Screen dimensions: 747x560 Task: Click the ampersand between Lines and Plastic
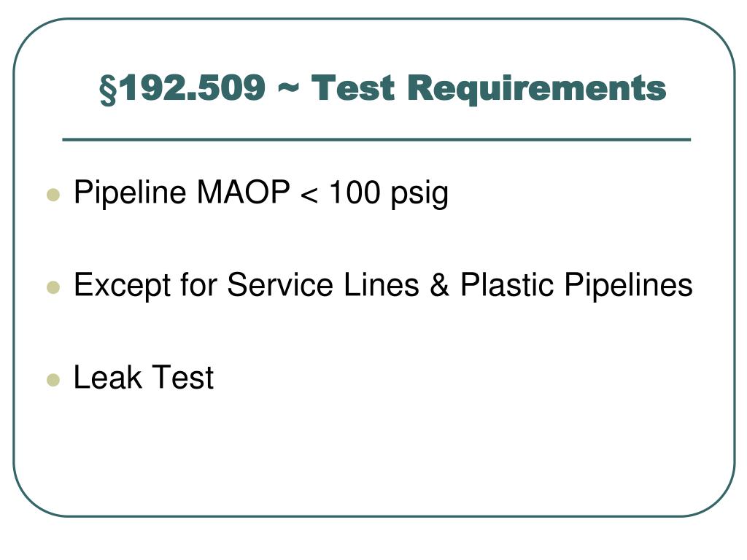click(x=439, y=285)
